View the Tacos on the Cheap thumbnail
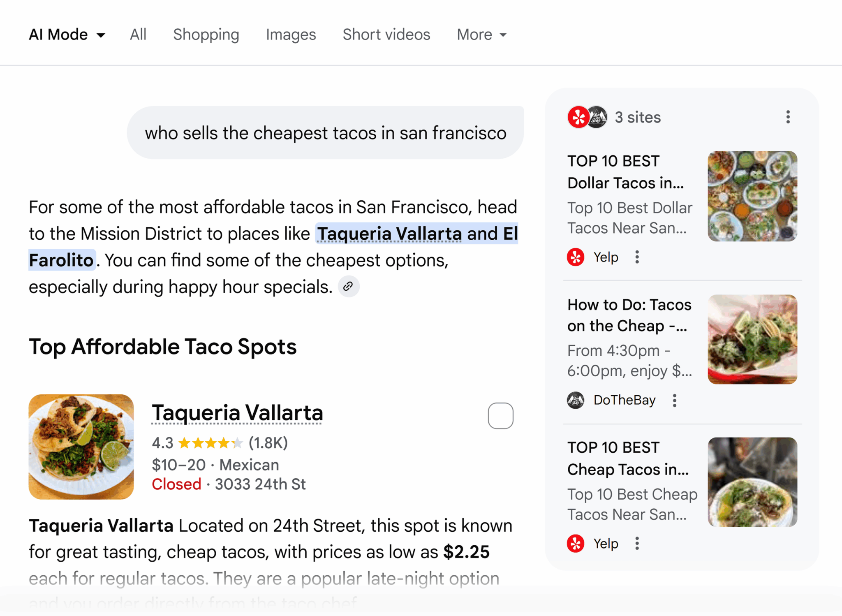Screen dimensions: 842x616 [x=752, y=339]
